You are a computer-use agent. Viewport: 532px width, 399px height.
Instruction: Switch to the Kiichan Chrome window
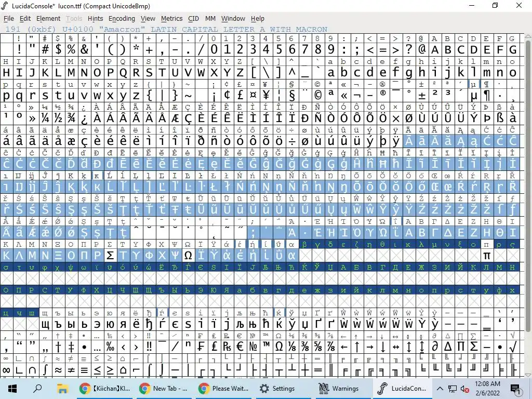pos(105,389)
